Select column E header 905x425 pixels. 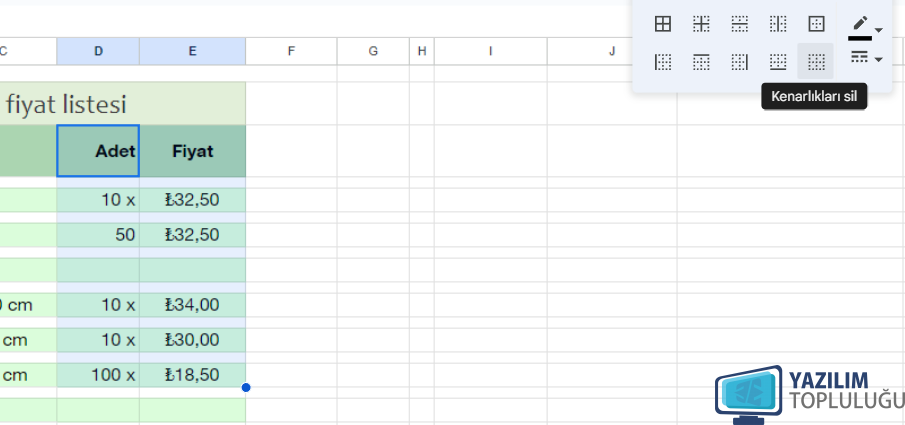[192, 51]
